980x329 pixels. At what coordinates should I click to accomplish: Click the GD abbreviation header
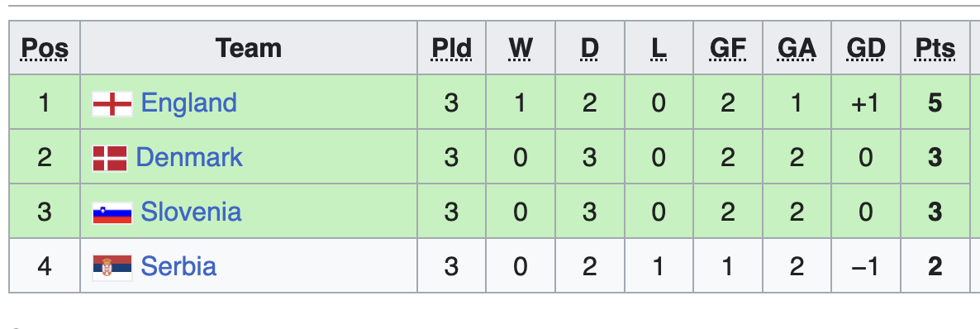pos(866,48)
